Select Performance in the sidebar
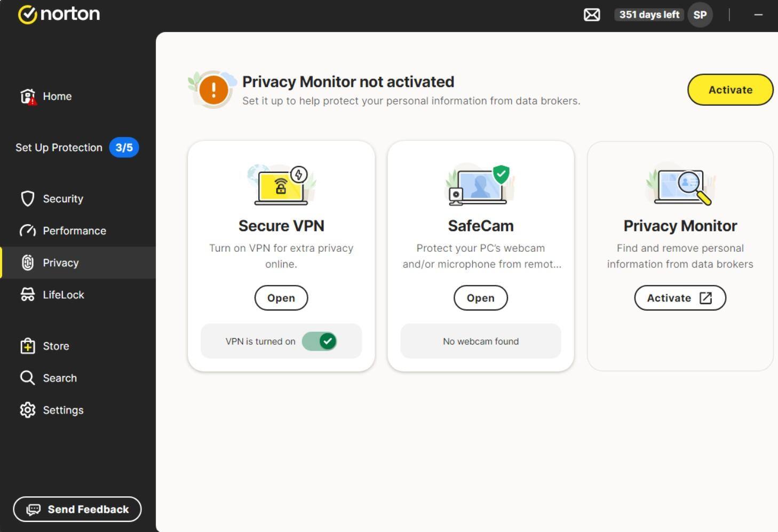The width and height of the screenshot is (778, 532). [74, 231]
